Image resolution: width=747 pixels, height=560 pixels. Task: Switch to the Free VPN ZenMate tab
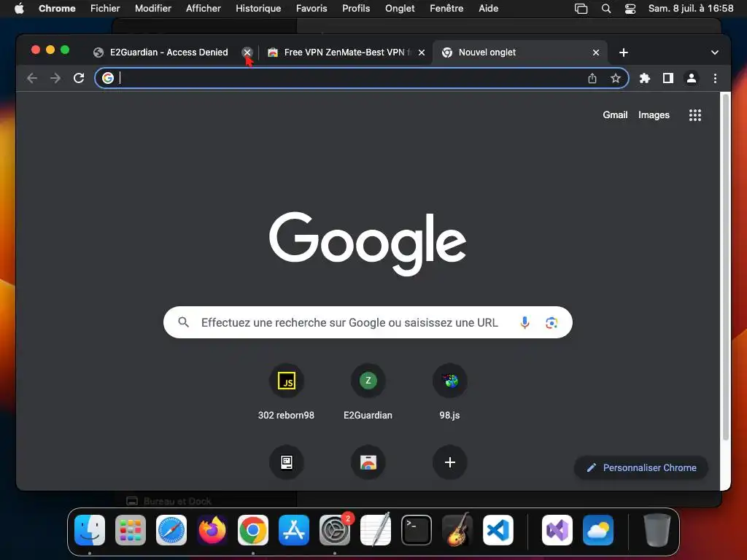pos(344,52)
